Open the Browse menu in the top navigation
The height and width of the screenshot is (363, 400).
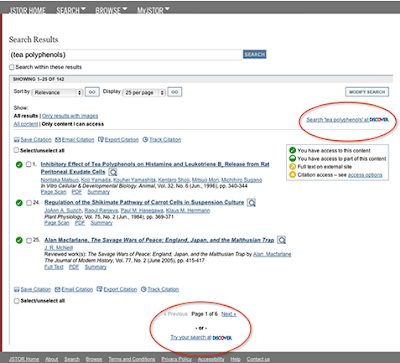point(111,10)
